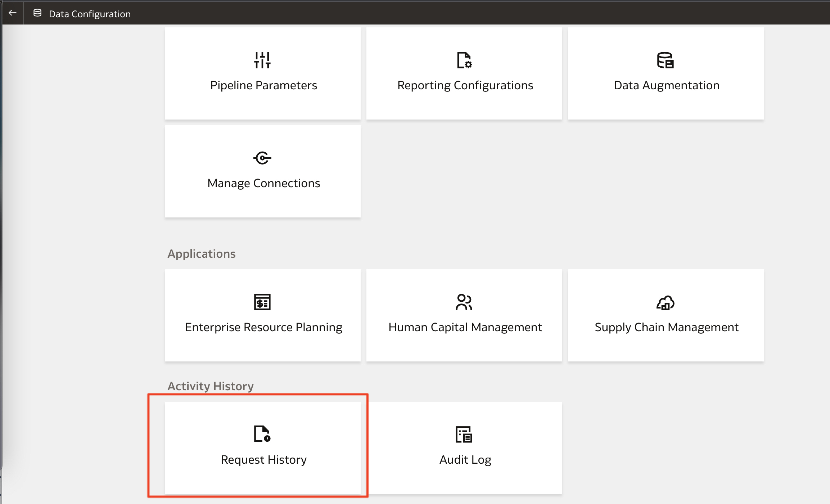Image resolution: width=830 pixels, height=504 pixels.
Task: Open Enterprise Resource Planning label
Action: 263,327
